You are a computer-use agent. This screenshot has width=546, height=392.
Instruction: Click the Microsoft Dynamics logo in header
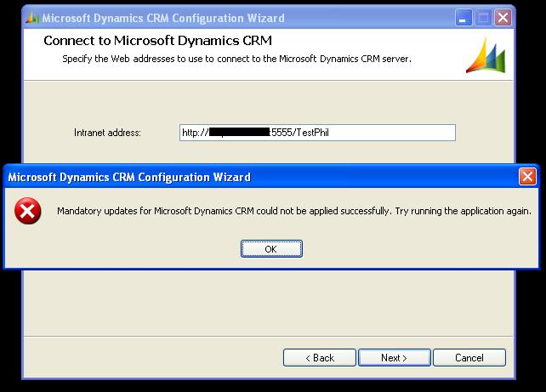[486, 55]
